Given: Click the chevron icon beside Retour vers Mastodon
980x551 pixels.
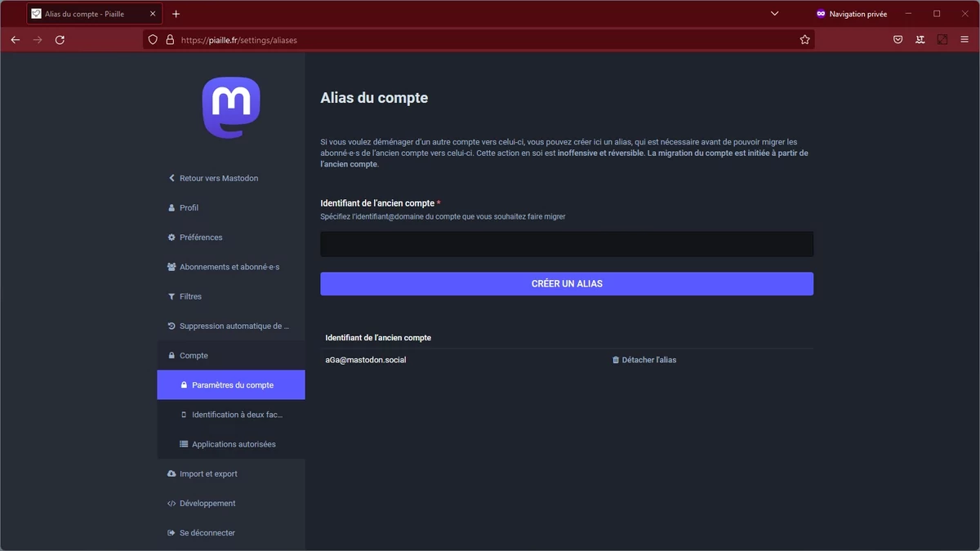Looking at the screenshot, I should [171, 178].
